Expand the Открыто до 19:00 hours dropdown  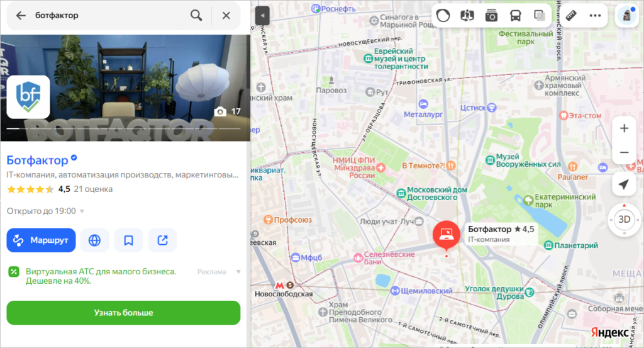[x=45, y=211]
